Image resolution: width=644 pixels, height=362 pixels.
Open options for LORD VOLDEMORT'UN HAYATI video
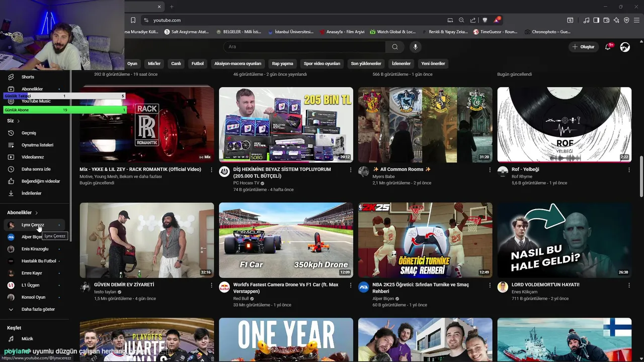tap(629, 285)
